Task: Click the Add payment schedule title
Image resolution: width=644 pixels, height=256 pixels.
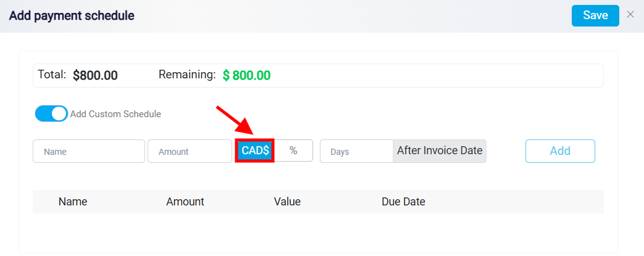Action: click(72, 15)
